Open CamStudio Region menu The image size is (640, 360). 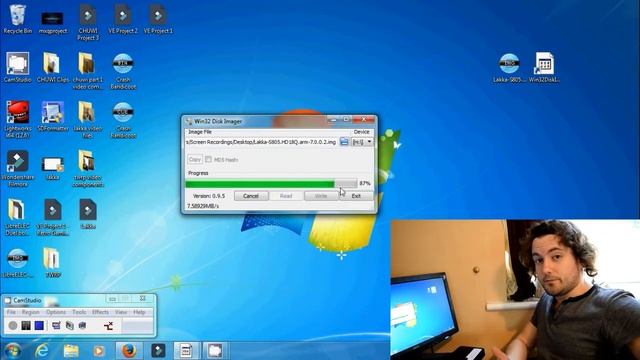[31, 312]
